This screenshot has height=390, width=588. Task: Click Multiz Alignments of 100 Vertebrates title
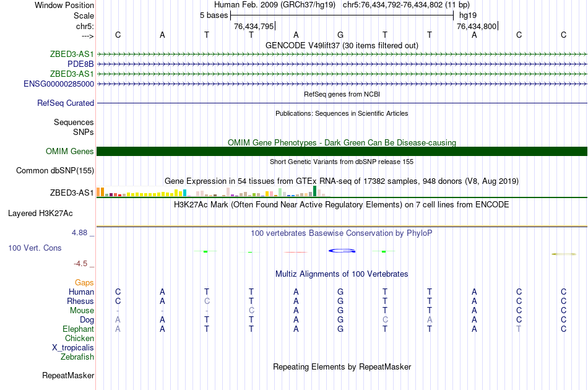[342, 274]
